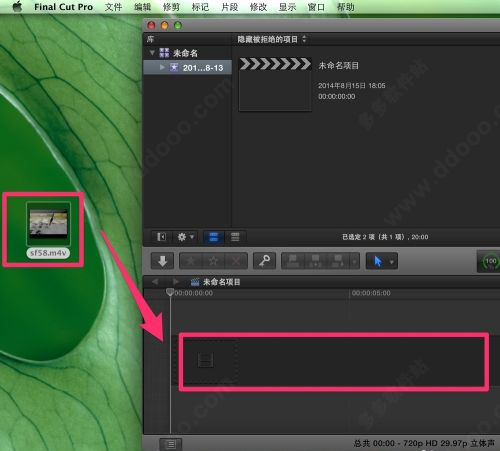Open the 片段 menu
500x451 pixels.
pyautogui.click(x=230, y=7)
